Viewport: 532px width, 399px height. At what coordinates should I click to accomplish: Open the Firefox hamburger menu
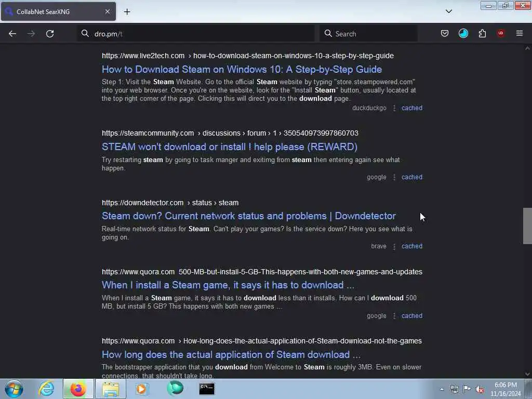(x=520, y=33)
